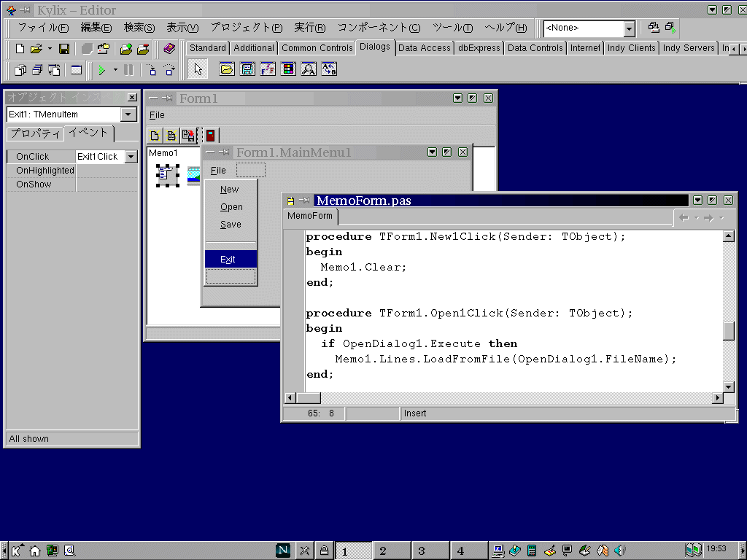Open the プロジェクト(P) menu
The image size is (747, 560).
[247, 28]
